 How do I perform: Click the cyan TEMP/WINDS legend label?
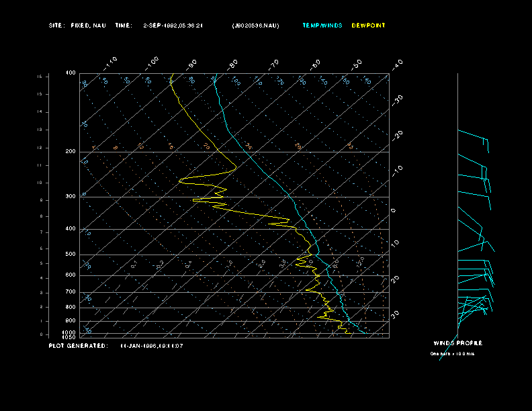pyautogui.click(x=322, y=26)
